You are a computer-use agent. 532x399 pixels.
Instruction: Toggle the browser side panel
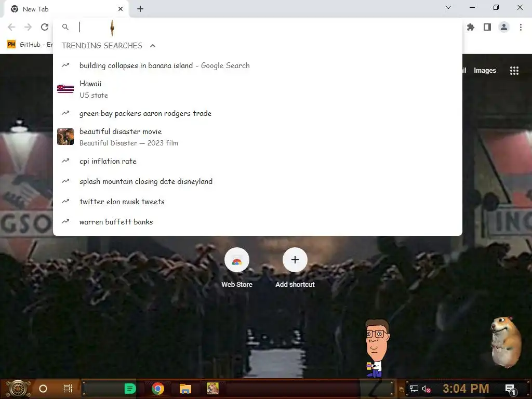coord(487,27)
